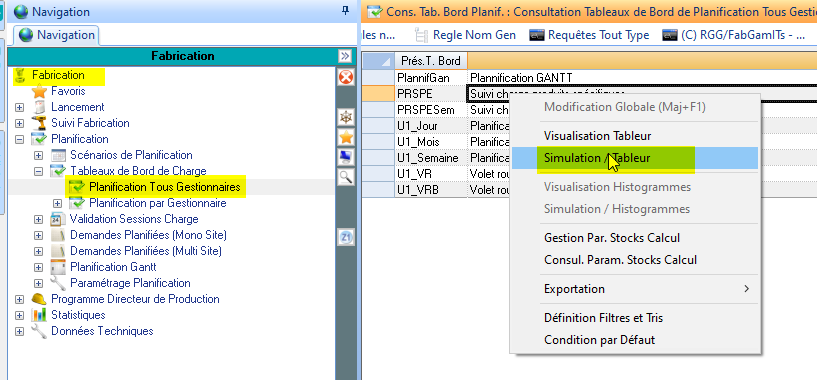
Task: Collapse the Planification tree node
Action: 19,139
